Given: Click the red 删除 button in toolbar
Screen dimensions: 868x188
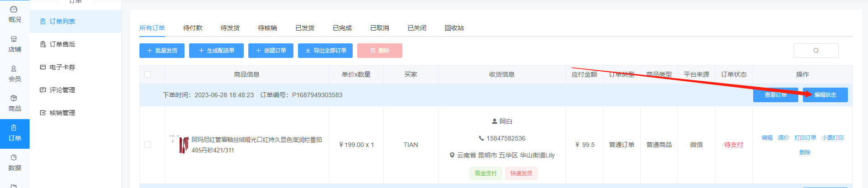Looking at the screenshot, I should 380,51.
